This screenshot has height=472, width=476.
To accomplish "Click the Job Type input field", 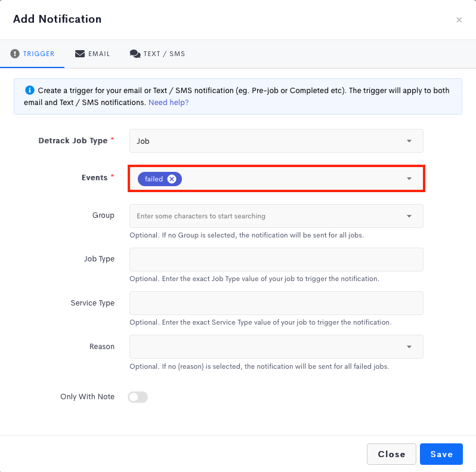I will 276,260.
